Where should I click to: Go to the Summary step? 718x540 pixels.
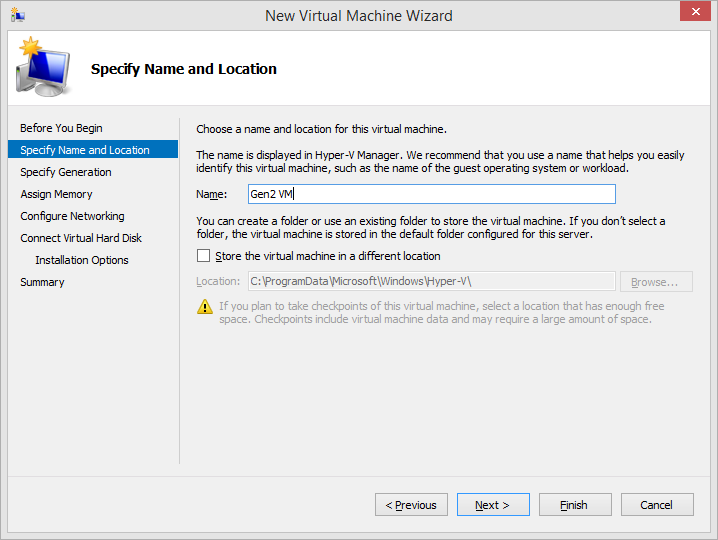tap(42, 282)
